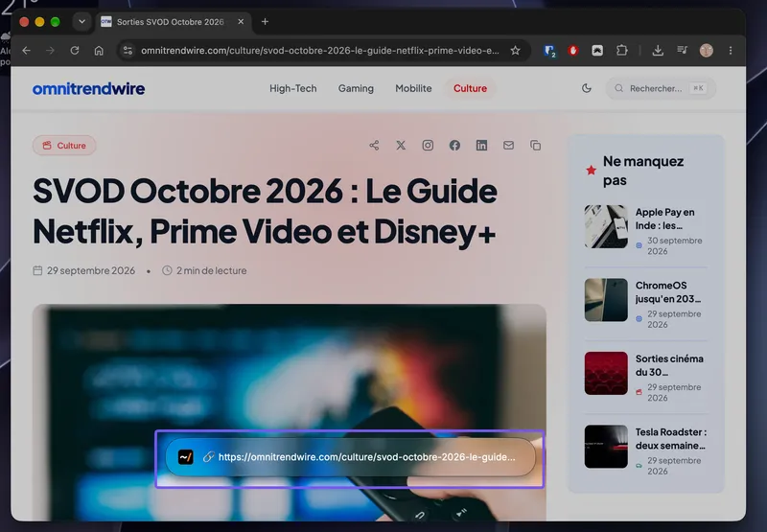Toggle dark mode with the moon icon
This screenshot has height=532, width=767.
pos(587,88)
